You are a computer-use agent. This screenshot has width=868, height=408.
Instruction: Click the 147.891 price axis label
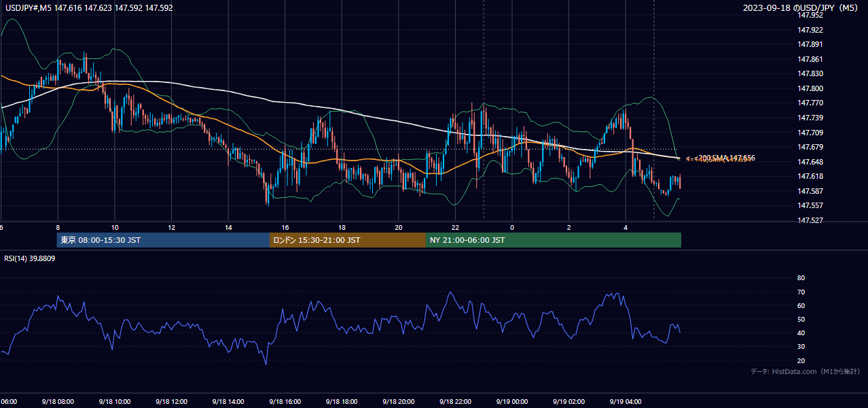point(811,44)
